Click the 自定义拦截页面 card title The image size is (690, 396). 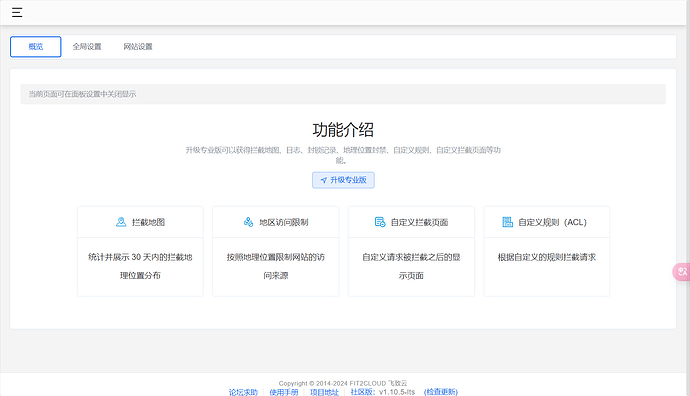(419, 222)
